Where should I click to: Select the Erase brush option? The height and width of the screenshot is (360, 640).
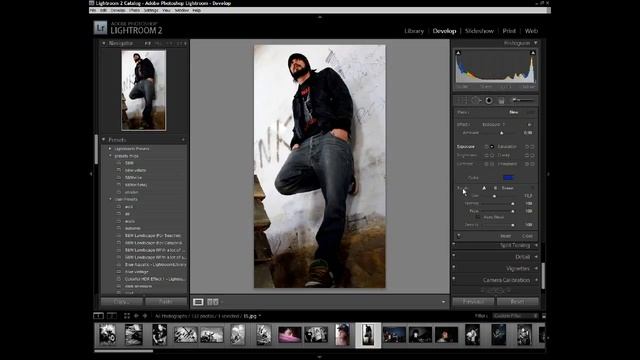[x=507, y=188]
